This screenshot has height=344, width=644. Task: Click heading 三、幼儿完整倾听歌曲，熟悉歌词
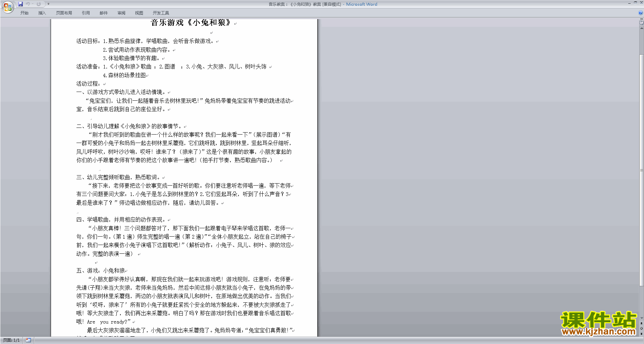[118, 177]
